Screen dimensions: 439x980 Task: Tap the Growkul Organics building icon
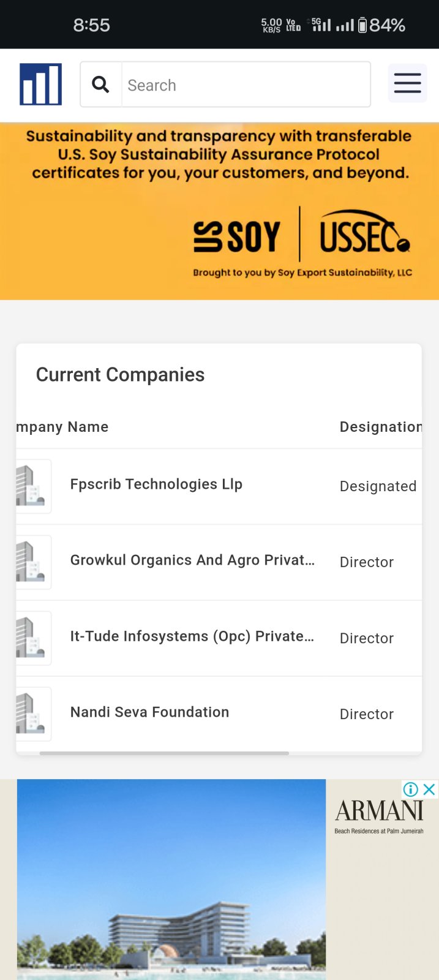[32, 562]
